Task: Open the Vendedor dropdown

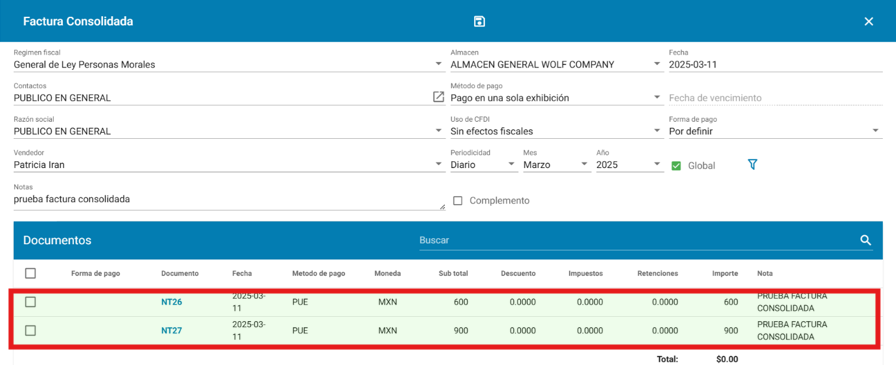Action: pyautogui.click(x=229, y=165)
